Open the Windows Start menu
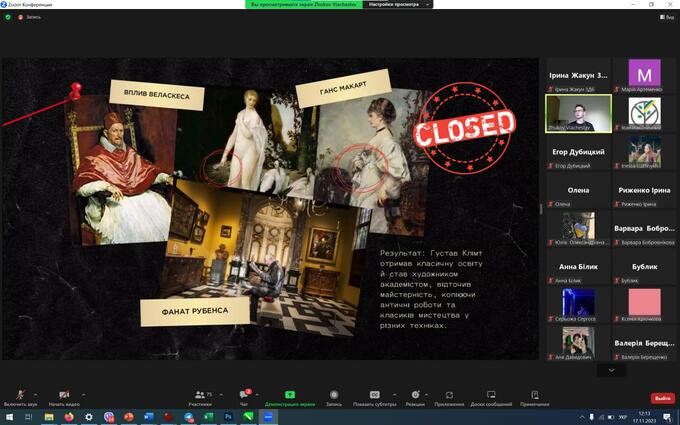The image size is (680, 425). click(x=8, y=417)
